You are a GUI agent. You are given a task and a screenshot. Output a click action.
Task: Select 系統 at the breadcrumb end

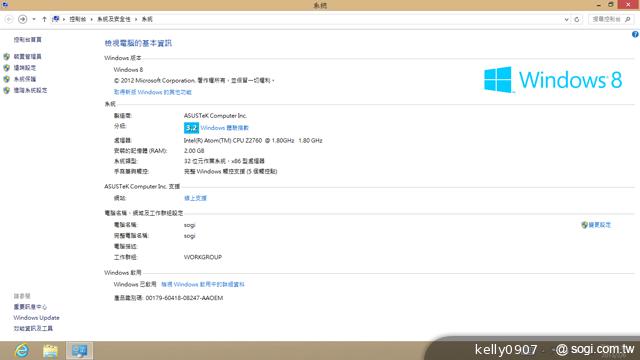147,19
